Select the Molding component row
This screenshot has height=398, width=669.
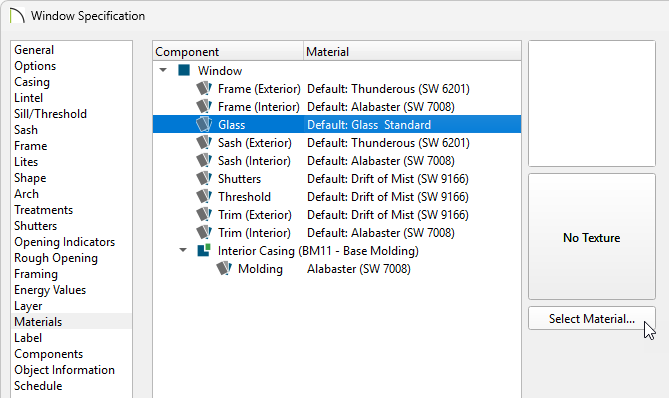337,269
